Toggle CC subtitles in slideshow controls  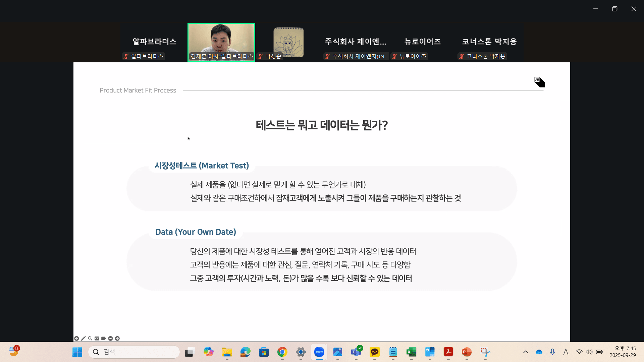coord(97,339)
